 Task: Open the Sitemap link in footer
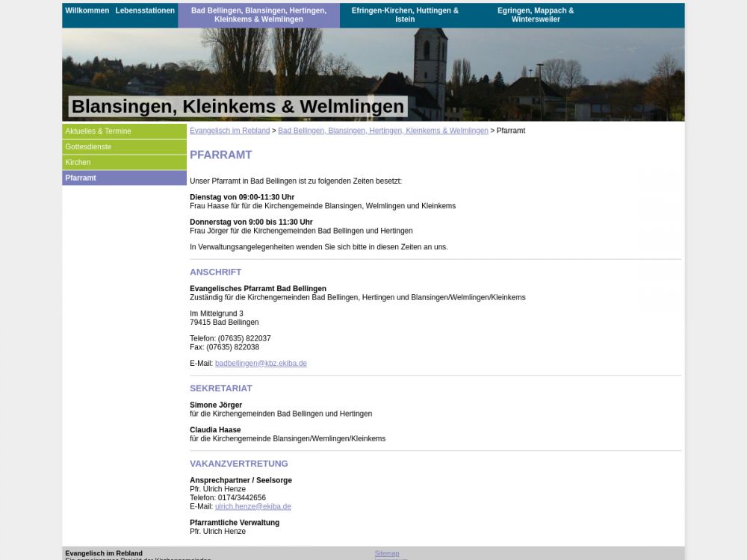click(x=387, y=553)
